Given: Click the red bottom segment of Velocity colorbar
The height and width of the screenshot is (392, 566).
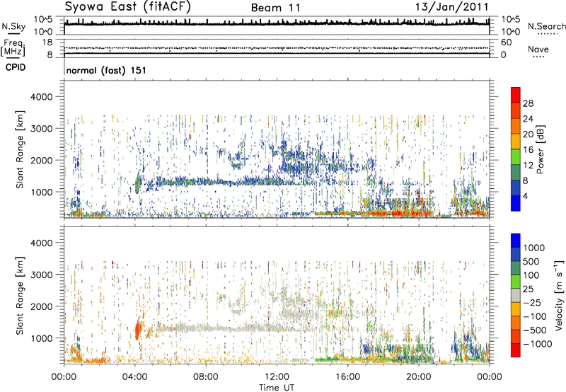Looking at the screenshot, I should [516, 350].
